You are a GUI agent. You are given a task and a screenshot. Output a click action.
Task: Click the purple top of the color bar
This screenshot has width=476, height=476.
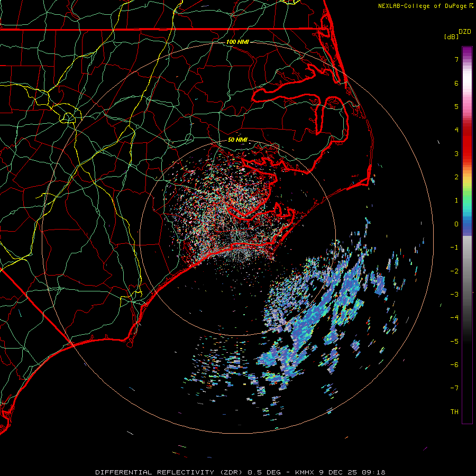[x=467, y=51]
